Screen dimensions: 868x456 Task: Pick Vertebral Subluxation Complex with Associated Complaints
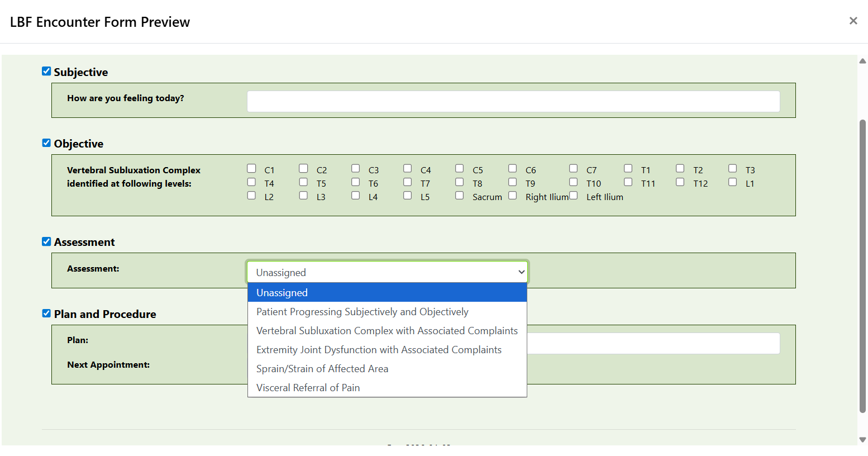tap(387, 331)
